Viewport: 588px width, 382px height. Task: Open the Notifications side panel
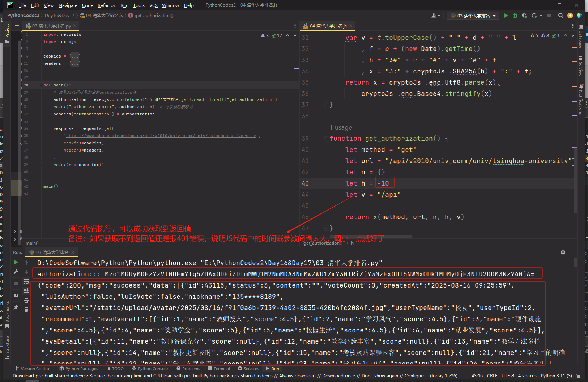pos(581,99)
